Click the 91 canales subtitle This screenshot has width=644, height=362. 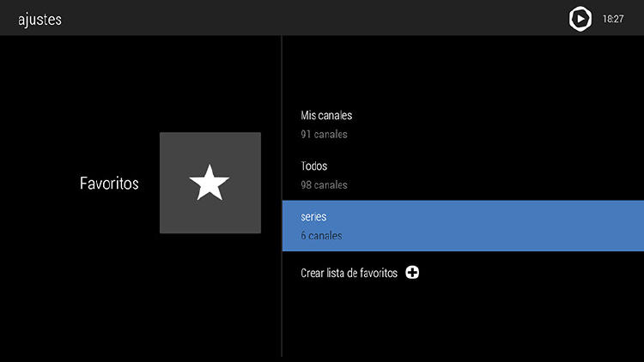324,135
